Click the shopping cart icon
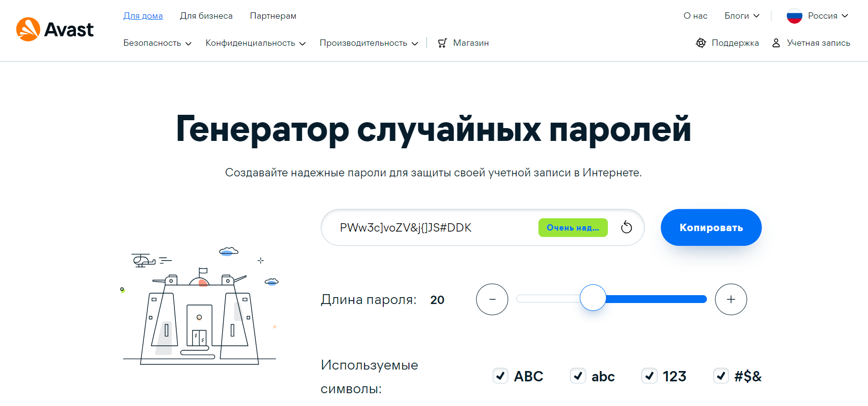The image size is (868, 406). point(442,43)
